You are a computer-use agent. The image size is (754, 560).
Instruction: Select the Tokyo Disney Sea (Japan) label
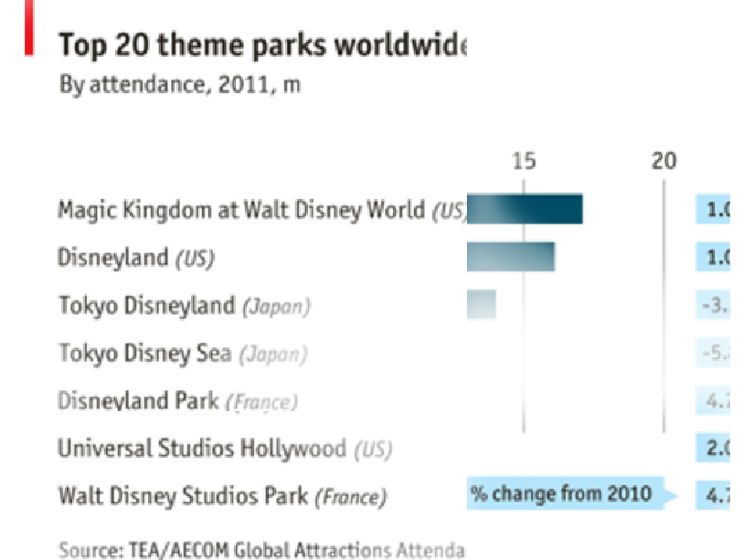click(x=183, y=354)
